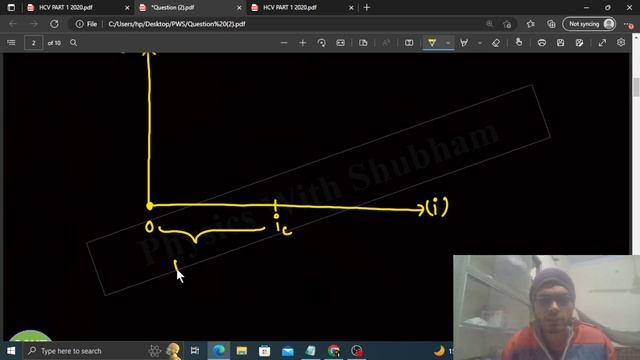Click the page number input field
Image resolution: width=640 pixels, height=360 pixels.
click(x=33, y=43)
